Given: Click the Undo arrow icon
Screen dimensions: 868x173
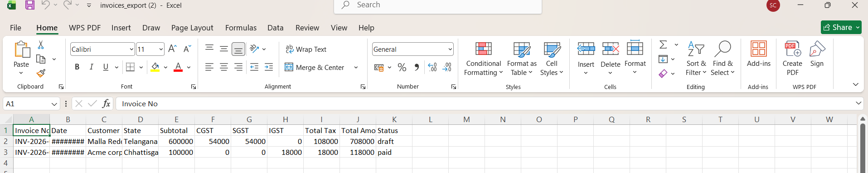Looking at the screenshot, I should click(x=45, y=5).
